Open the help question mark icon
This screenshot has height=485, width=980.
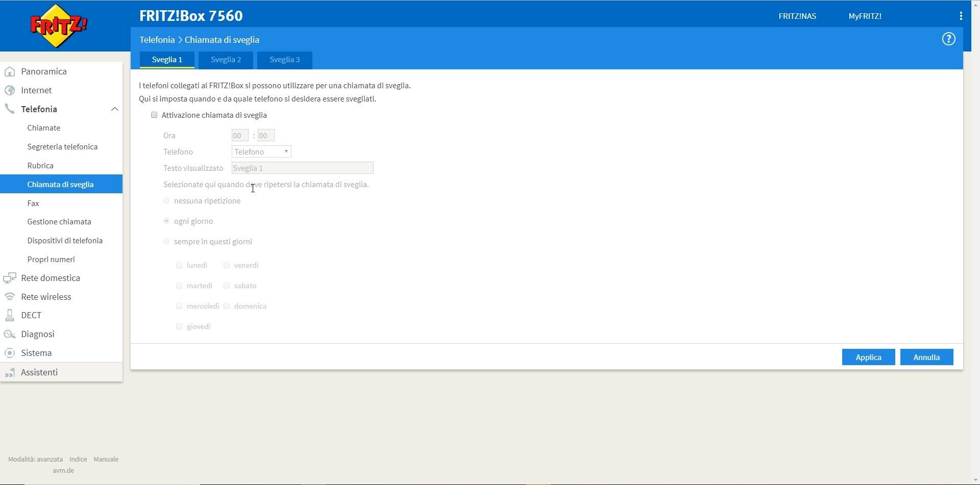[948, 39]
